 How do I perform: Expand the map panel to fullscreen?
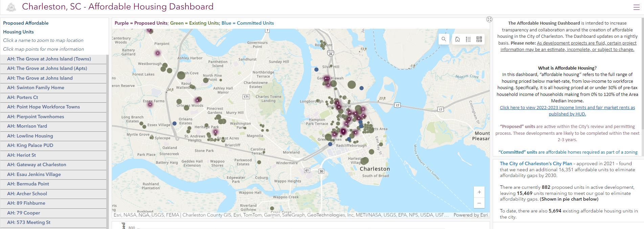489,19
